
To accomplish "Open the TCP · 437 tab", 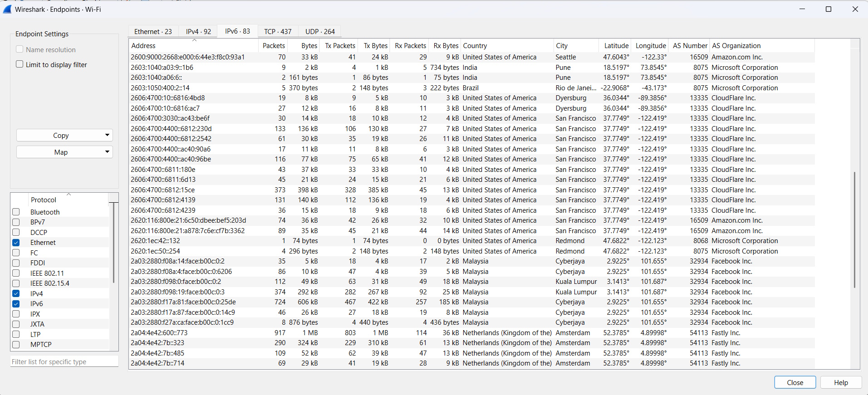I will (278, 31).
